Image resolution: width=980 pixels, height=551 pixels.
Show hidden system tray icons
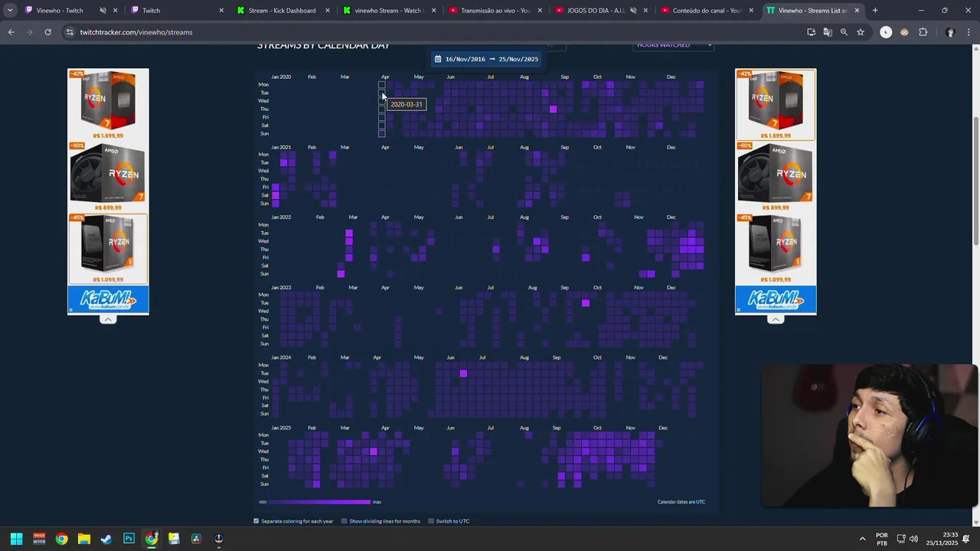862,539
